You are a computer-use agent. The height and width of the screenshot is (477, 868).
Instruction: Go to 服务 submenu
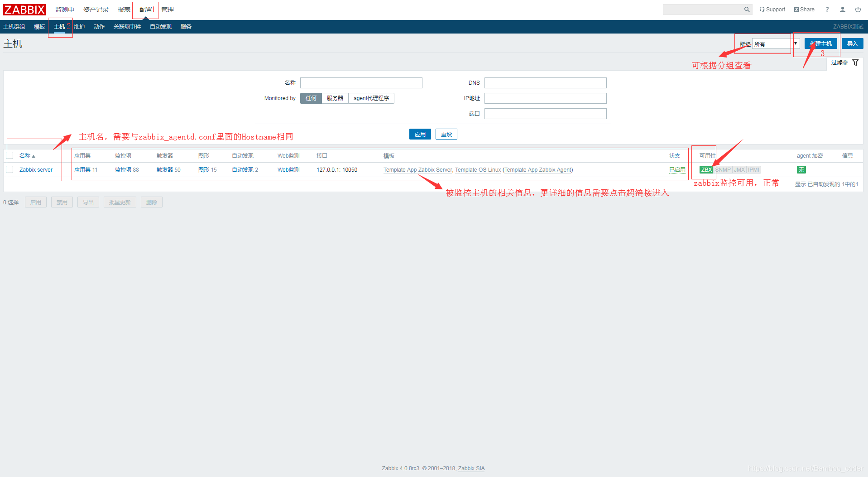coord(186,27)
